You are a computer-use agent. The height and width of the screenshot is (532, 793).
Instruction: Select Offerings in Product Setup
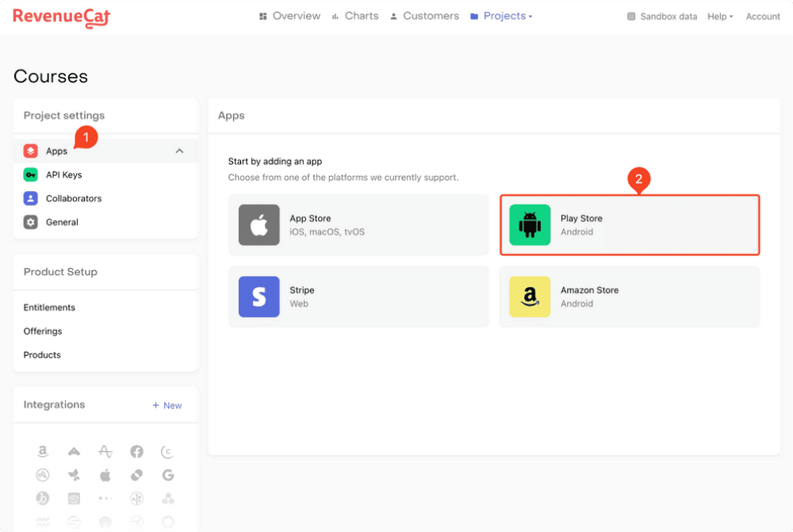43,331
